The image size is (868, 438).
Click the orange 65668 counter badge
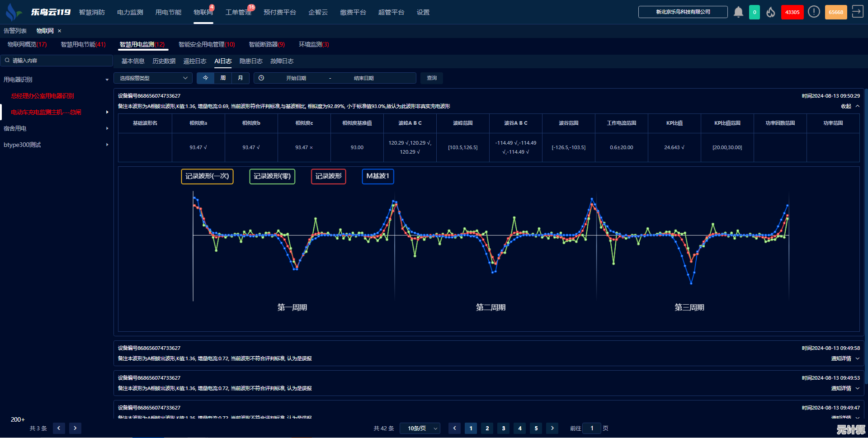[836, 12]
